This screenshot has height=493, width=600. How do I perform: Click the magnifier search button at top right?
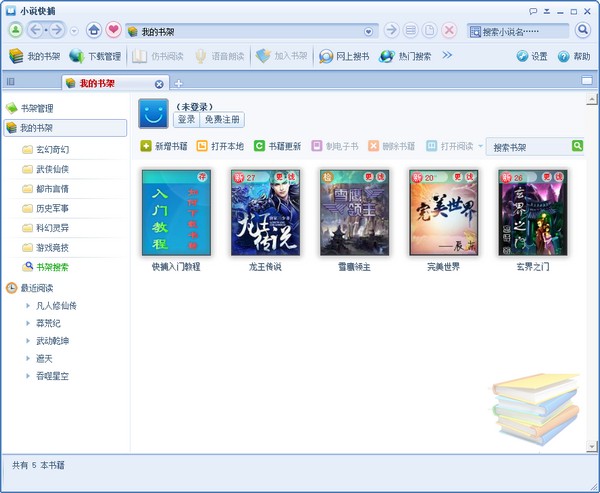(x=583, y=30)
